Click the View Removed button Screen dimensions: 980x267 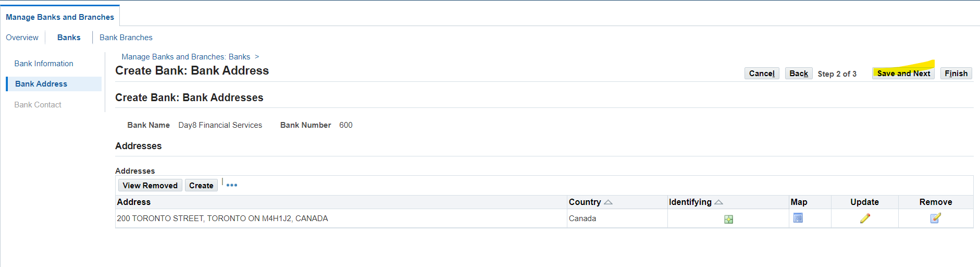pos(150,186)
